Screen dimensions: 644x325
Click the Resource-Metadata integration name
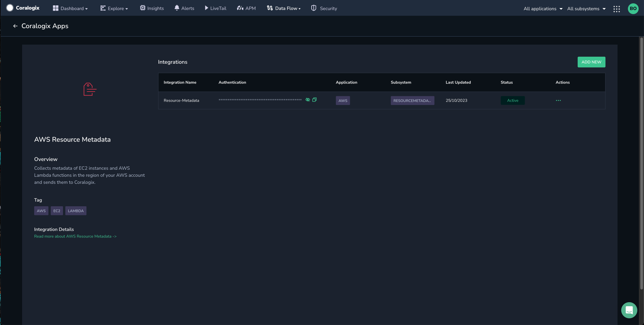(x=181, y=101)
